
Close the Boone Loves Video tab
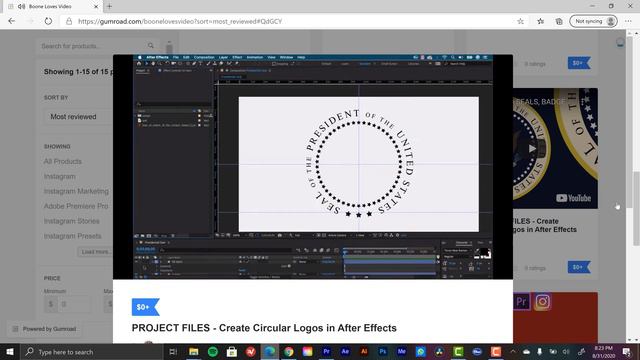(96, 7)
